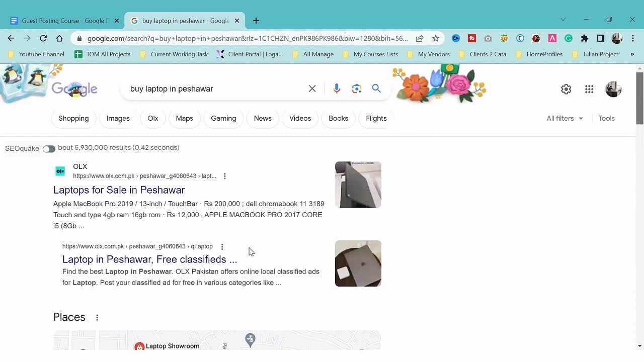Show the hidden bookmarks overflow
This screenshot has width=644, height=362.
(632, 54)
